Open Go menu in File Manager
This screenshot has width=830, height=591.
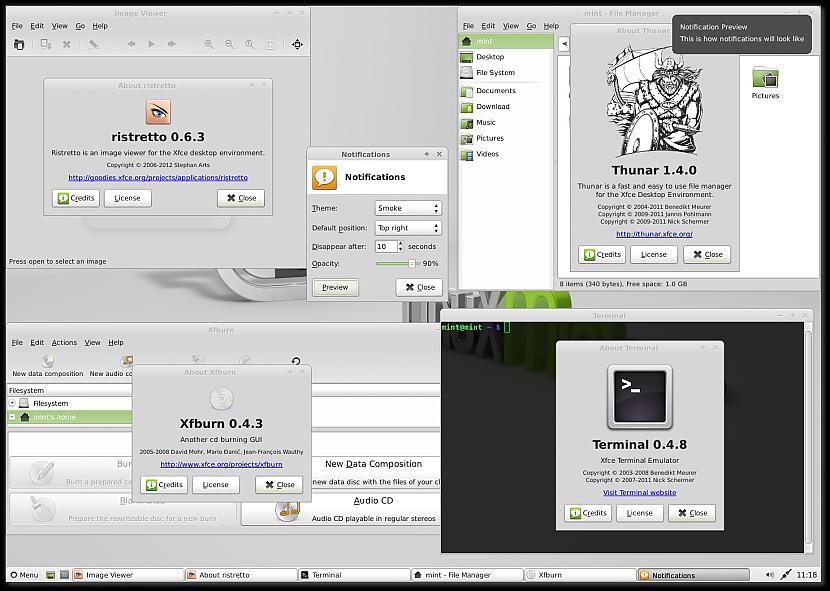(531, 25)
